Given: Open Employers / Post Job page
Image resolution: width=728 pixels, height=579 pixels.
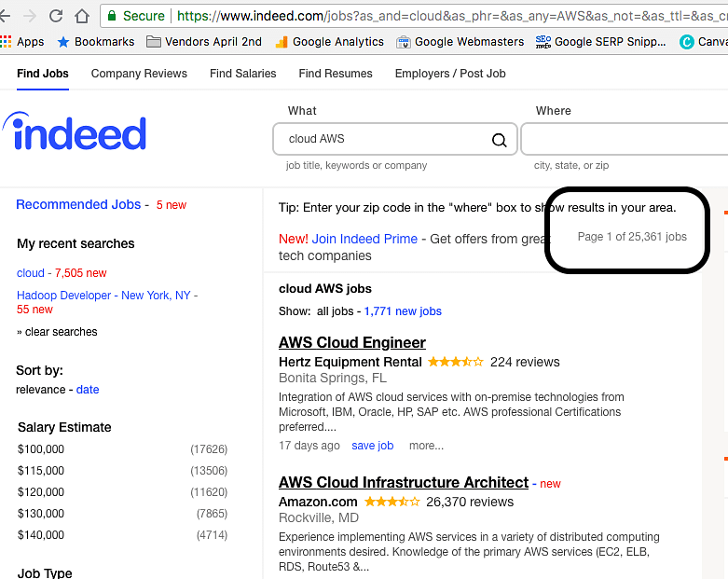Looking at the screenshot, I should pos(450,74).
